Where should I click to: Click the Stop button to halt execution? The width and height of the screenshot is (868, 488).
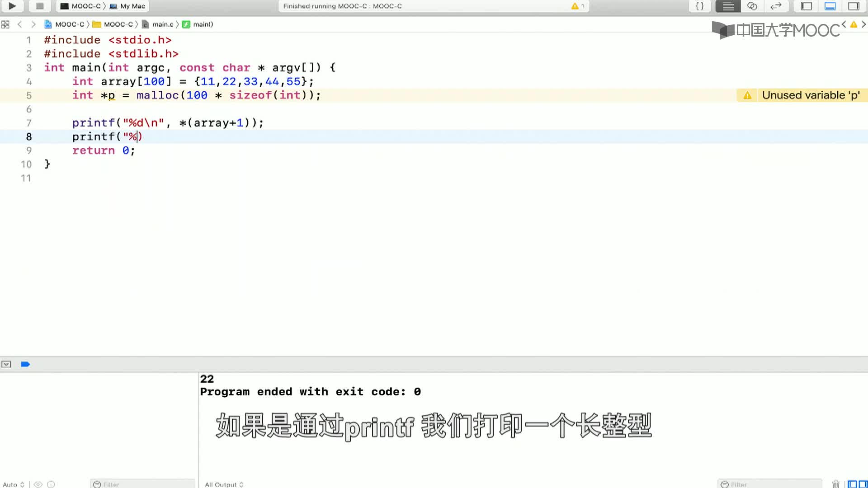coord(40,6)
